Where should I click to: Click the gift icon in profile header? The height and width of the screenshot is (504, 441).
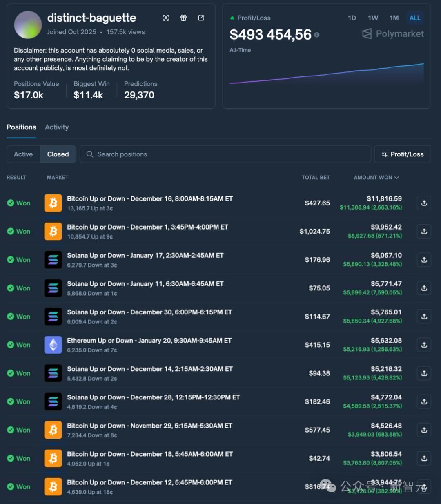click(183, 18)
